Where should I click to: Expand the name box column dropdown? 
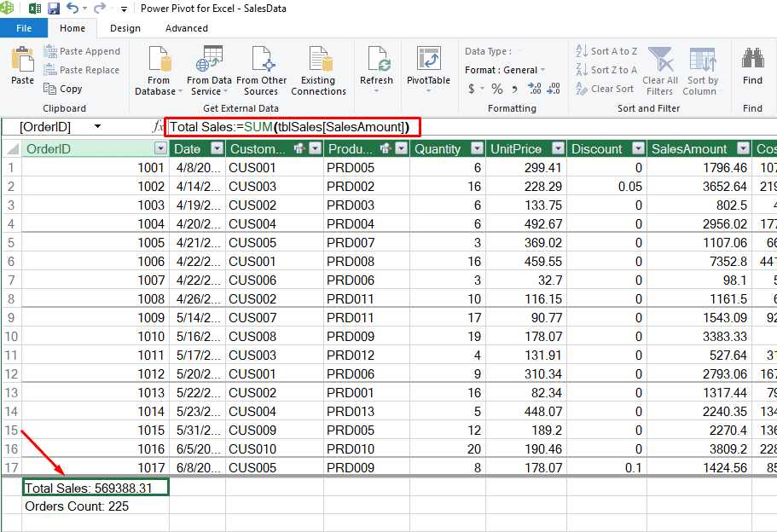[x=97, y=127]
